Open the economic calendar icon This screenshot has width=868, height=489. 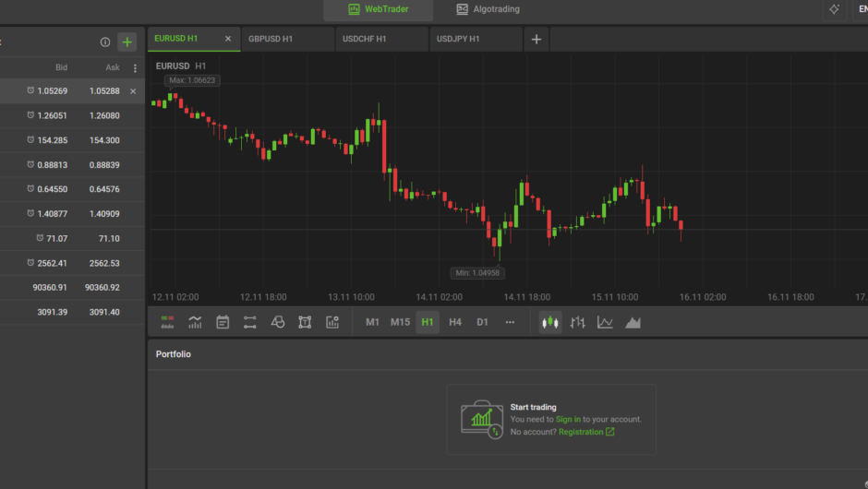coord(223,323)
